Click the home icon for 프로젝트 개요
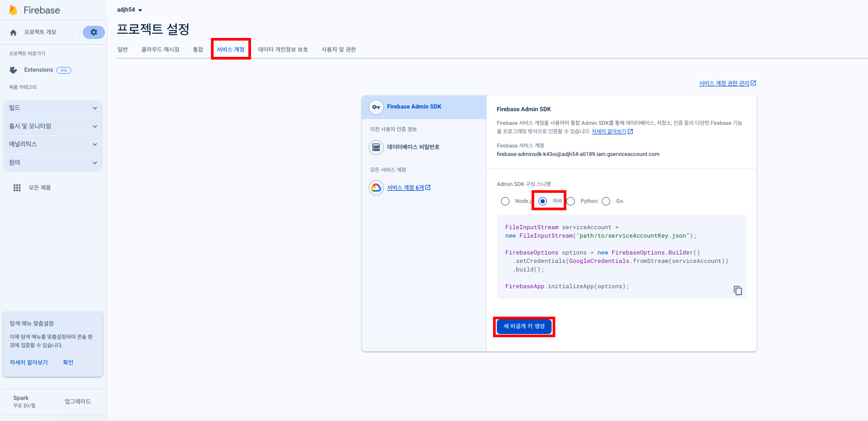The width and height of the screenshot is (868, 421). click(13, 33)
